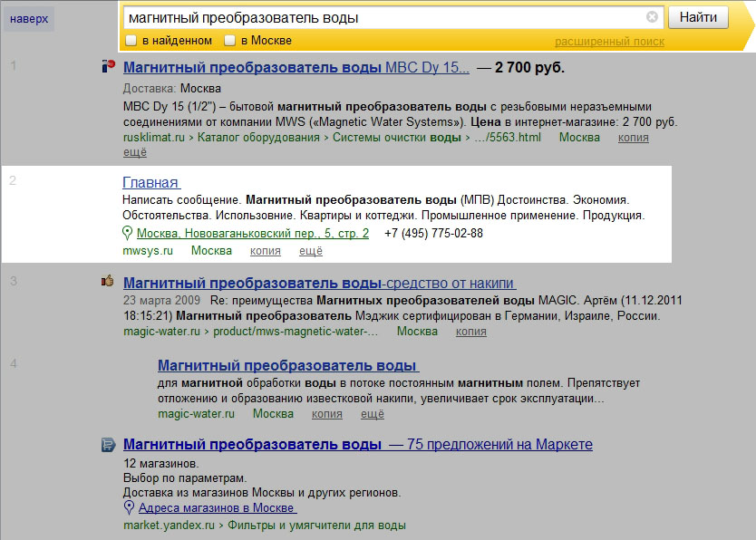
Task: Enable the 'в найденном' checkbox
Action: [x=131, y=41]
